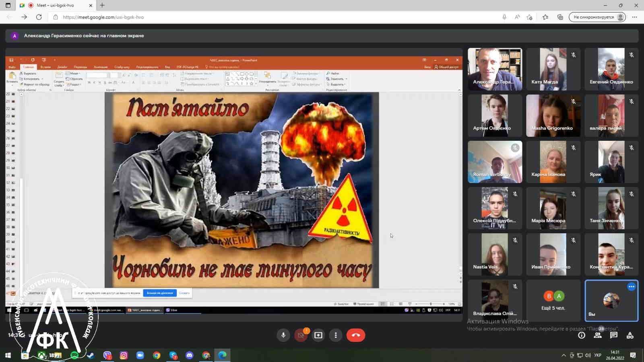
Task: Toggle the camera in the Meet call
Action: 301,335
